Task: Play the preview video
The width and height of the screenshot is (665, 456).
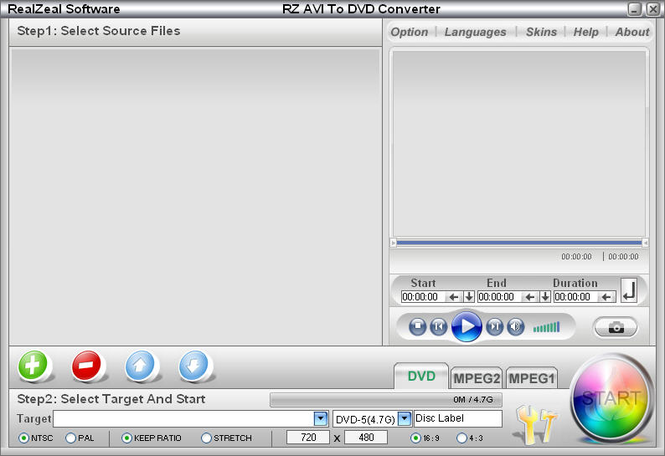Action: pos(467,326)
